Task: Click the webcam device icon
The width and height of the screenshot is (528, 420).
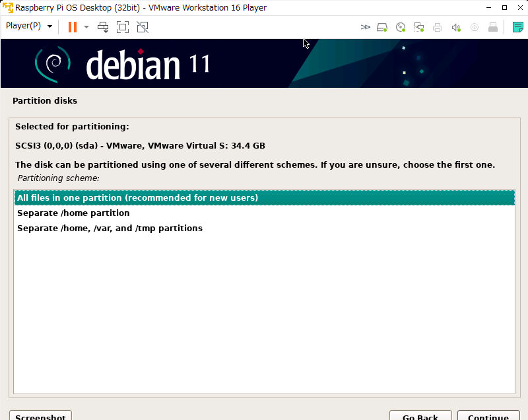Action: tap(475, 27)
